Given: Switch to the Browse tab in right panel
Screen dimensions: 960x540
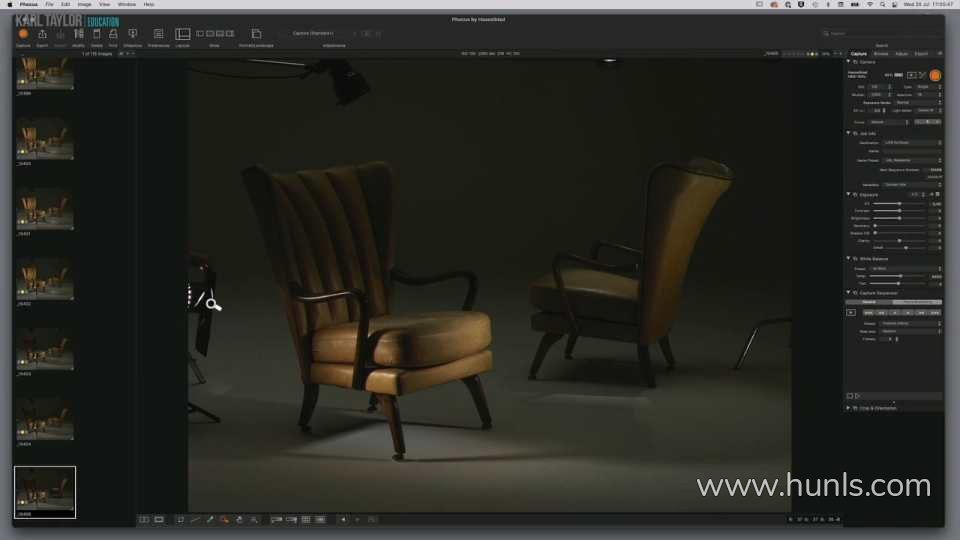Looking at the screenshot, I should [881, 54].
